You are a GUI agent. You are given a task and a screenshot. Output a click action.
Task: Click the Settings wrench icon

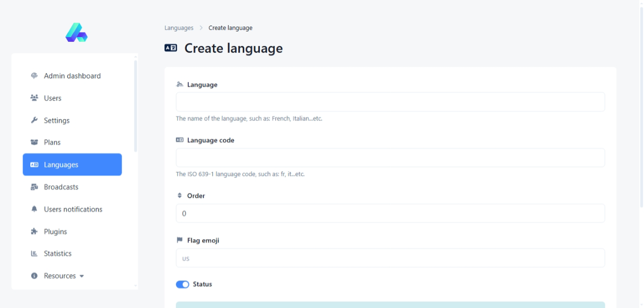34,120
